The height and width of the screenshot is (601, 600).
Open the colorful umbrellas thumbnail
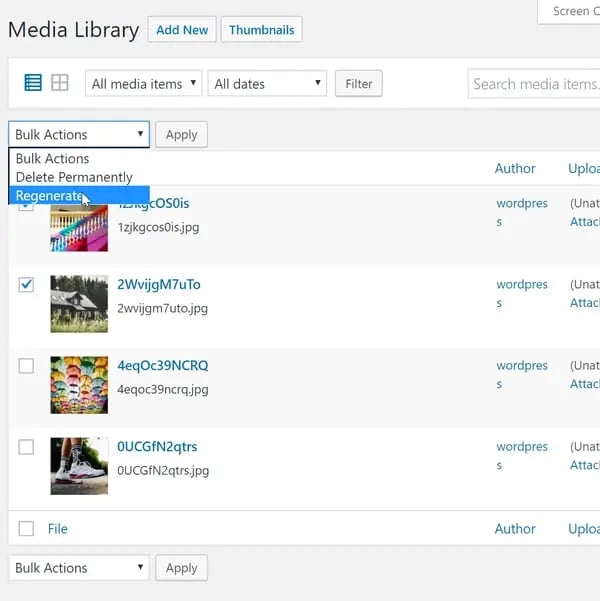[79, 385]
